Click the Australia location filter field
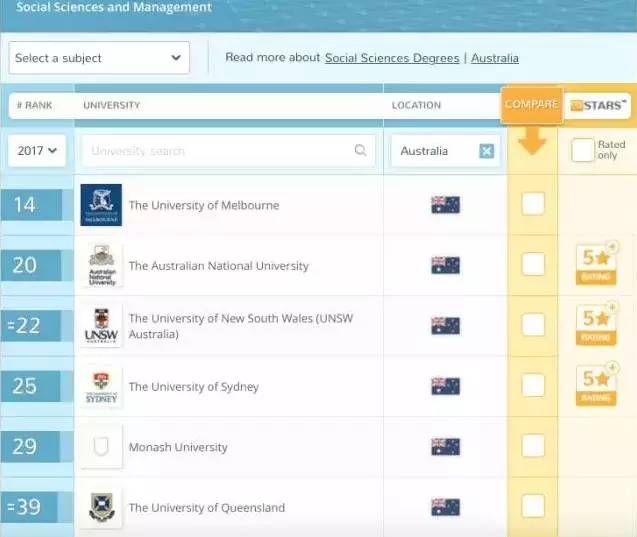Image resolution: width=637 pixels, height=537 pixels. pyautogui.click(x=445, y=151)
